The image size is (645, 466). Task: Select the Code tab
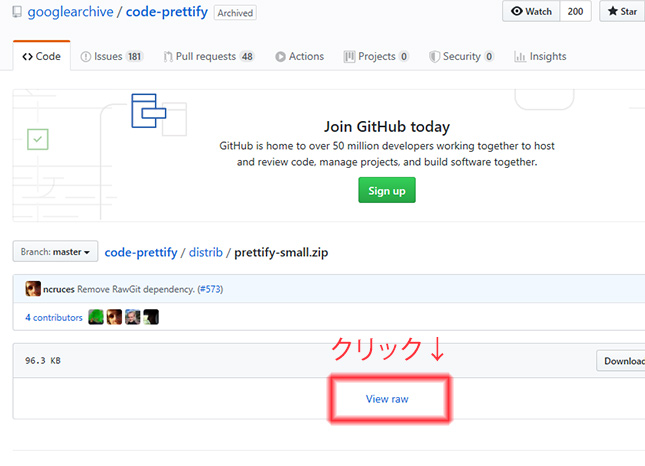click(42, 56)
